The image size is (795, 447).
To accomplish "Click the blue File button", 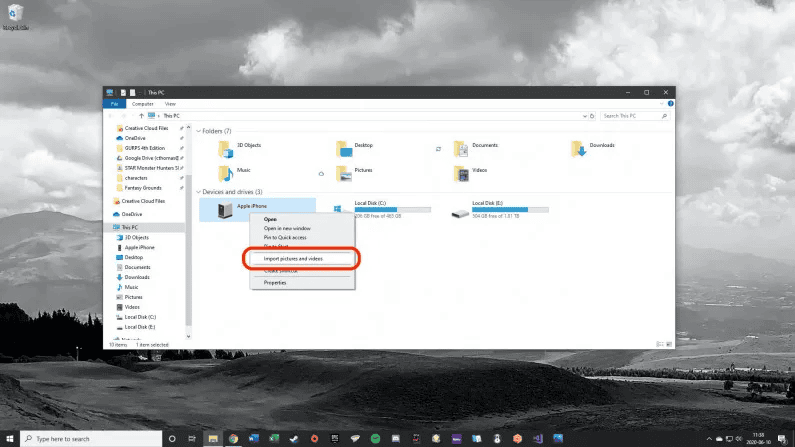I will tap(114, 104).
